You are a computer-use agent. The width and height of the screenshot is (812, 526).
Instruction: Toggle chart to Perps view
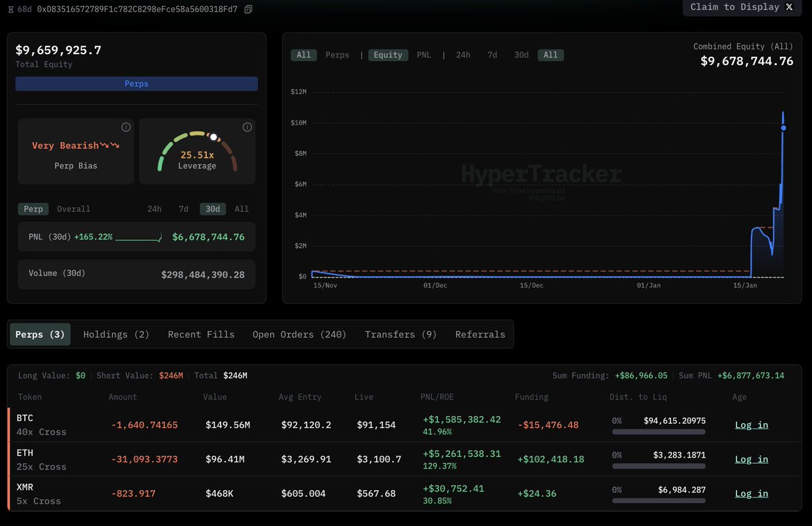(x=337, y=55)
